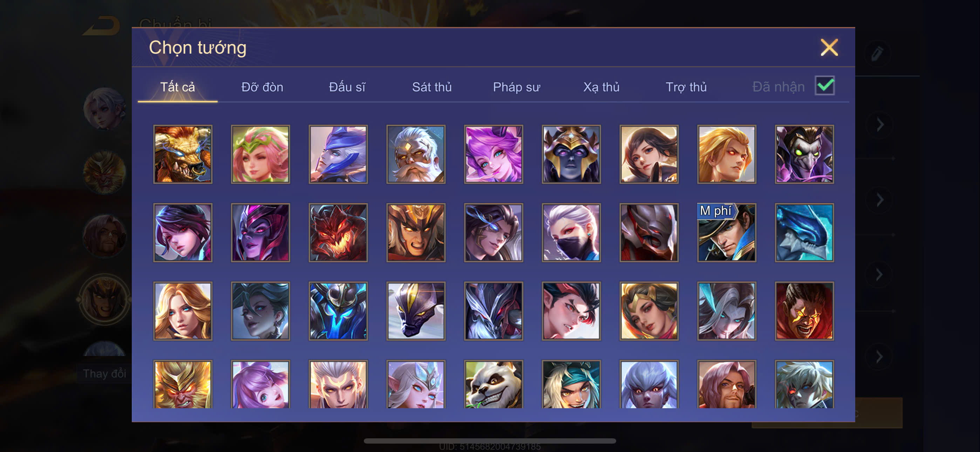Click the 'Thay đổi' button
Viewport: 980px width, 452px height.
click(104, 373)
